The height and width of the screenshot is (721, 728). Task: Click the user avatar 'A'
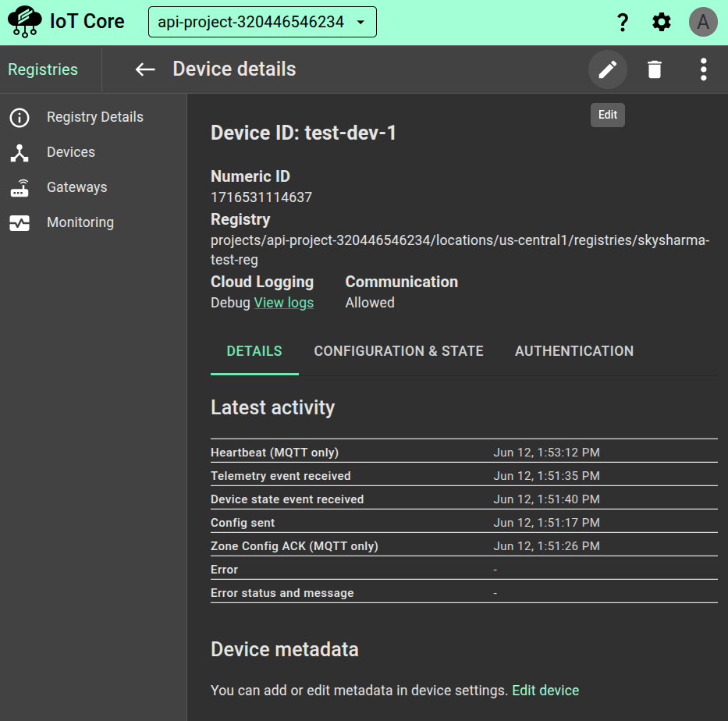[702, 23]
